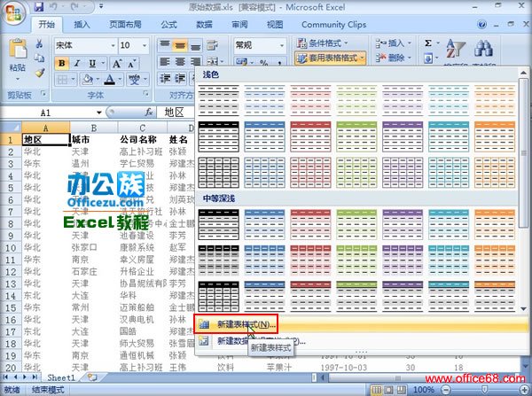Viewport: 532px width, 396px height.
Task: Select column B header
Action: 94,128
